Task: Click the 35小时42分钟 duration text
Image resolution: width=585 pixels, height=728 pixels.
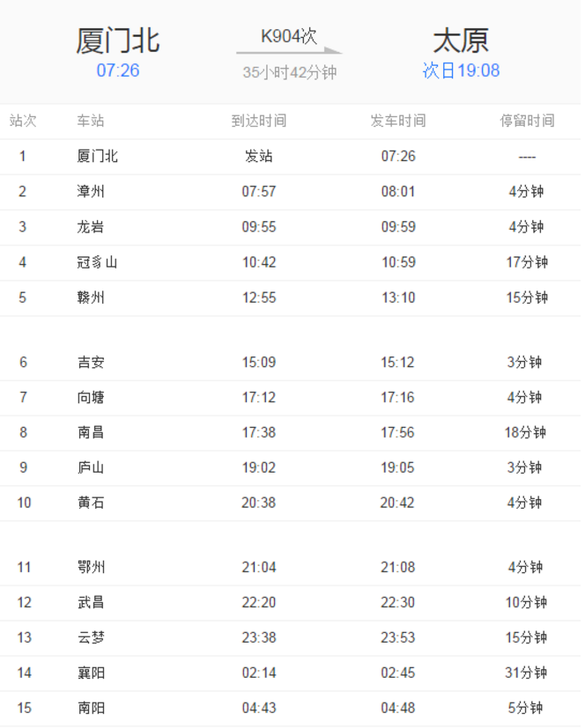Action: tap(290, 72)
